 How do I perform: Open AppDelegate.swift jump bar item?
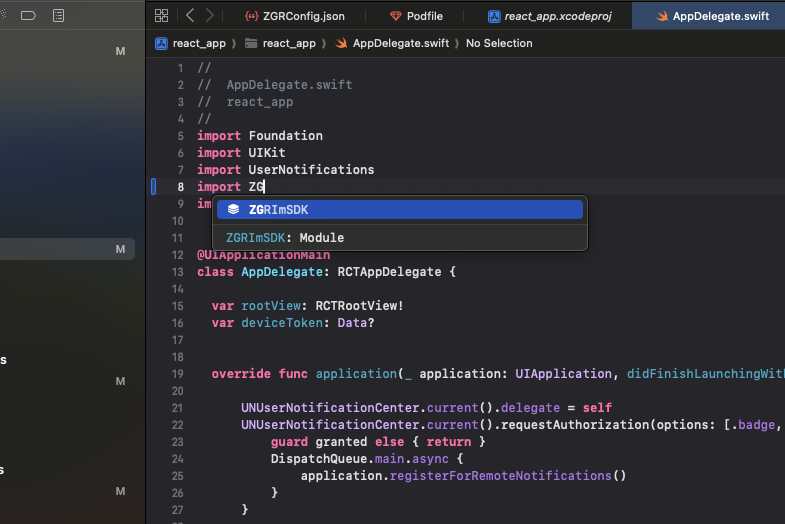[401, 44]
